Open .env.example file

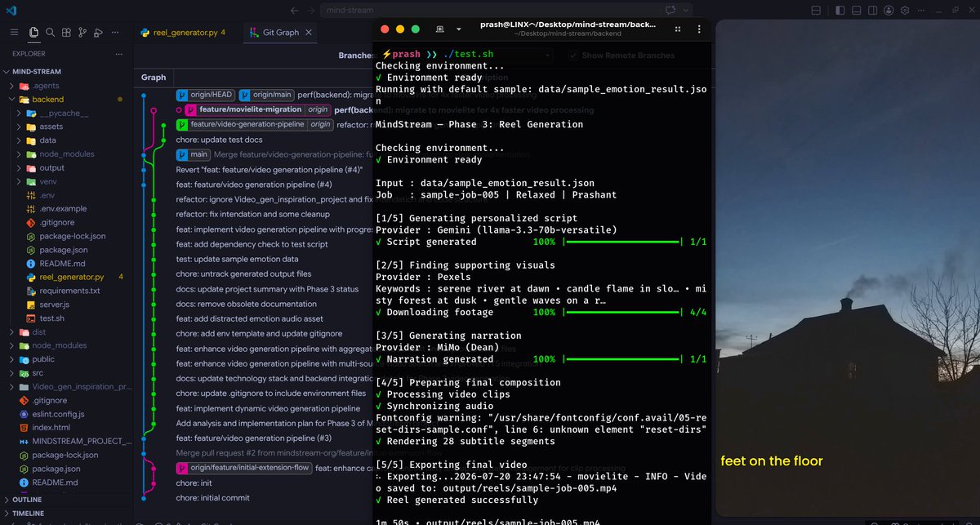pyautogui.click(x=67, y=208)
